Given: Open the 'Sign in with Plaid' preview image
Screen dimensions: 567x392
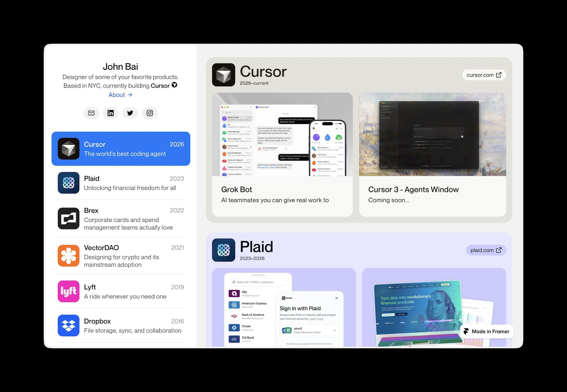Looking at the screenshot, I should [284, 307].
